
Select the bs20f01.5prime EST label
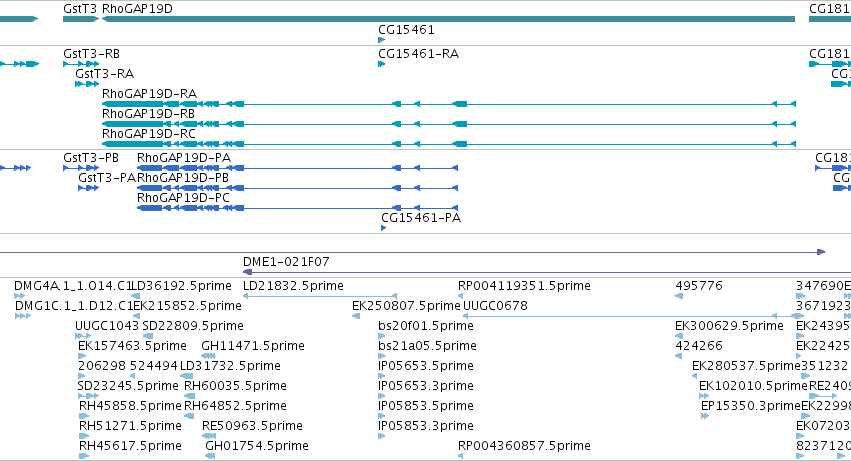tap(426, 326)
